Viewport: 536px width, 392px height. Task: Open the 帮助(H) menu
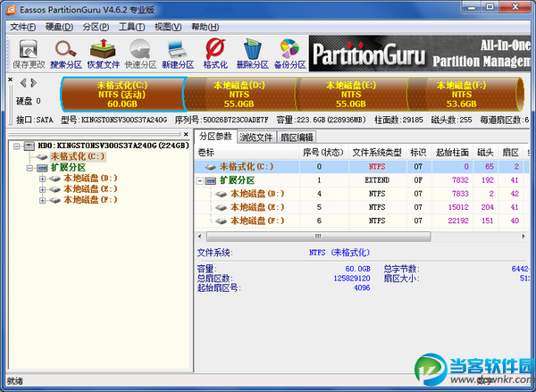point(205,27)
